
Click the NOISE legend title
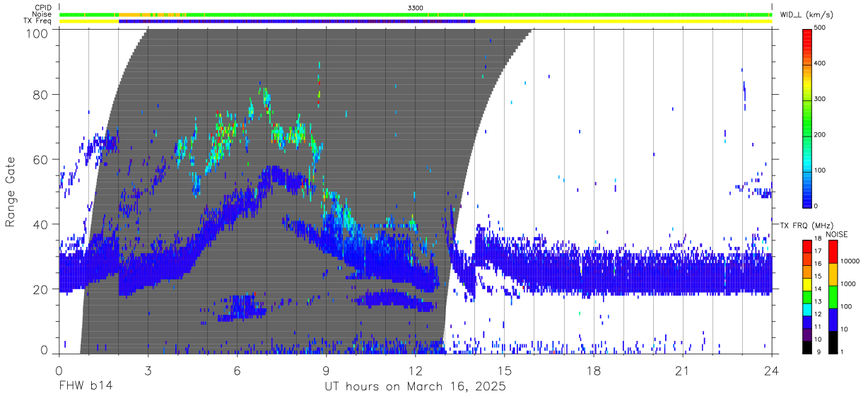tap(837, 234)
